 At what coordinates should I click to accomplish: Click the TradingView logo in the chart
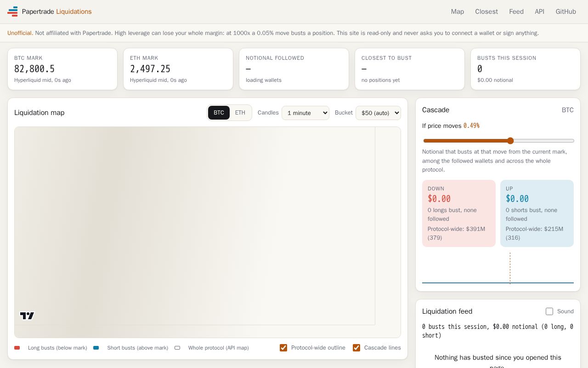point(27,316)
